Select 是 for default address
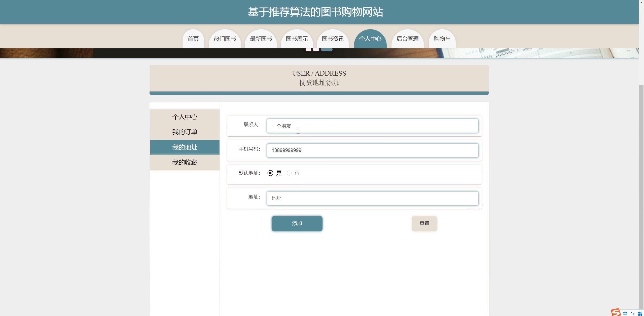644x316 pixels. tap(270, 173)
